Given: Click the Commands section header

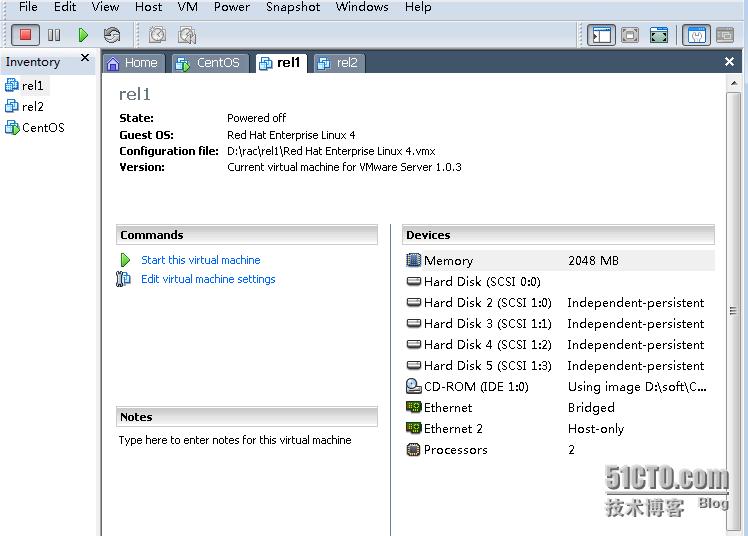Looking at the screenshot, I should pyautogui.click(x=247, y=235).
